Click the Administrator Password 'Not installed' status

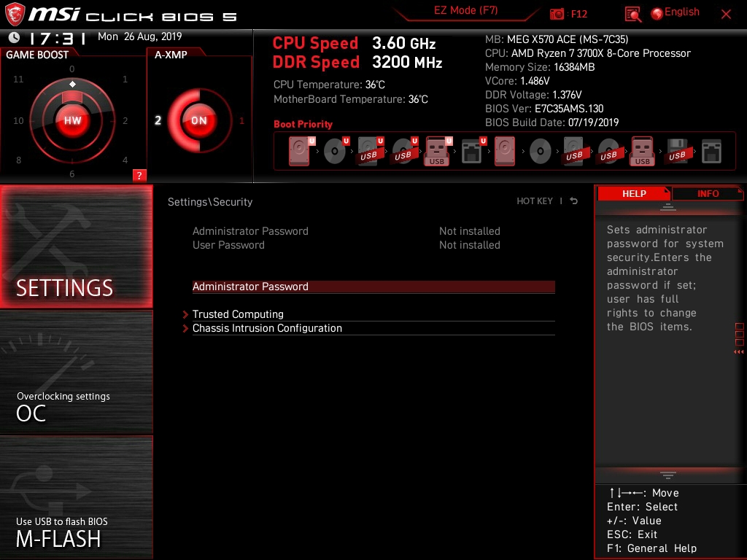coord(469,231)
